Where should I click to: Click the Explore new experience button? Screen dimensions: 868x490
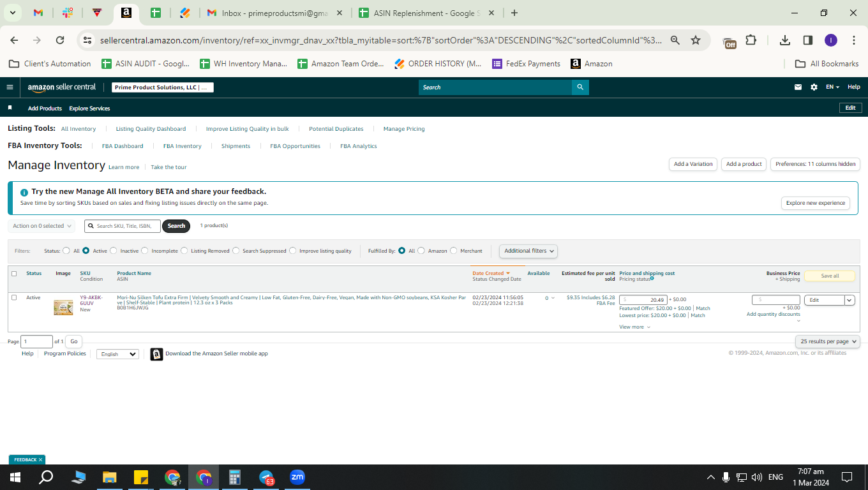[x=815, y=203]
